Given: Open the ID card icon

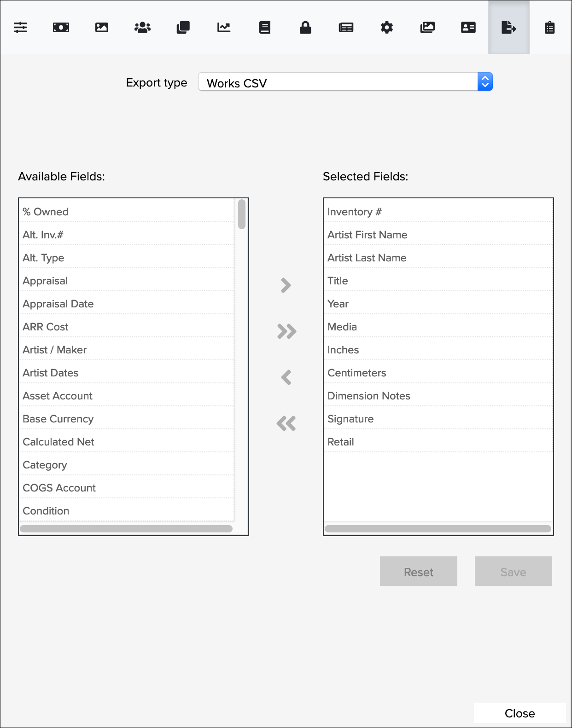Looking at the screenshot, I should [468, 28].
